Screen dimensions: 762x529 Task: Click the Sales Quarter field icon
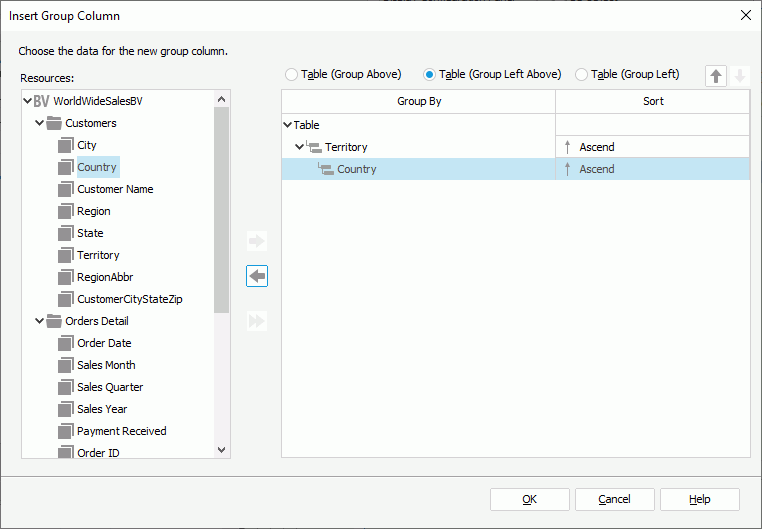[x=66, y=387]
